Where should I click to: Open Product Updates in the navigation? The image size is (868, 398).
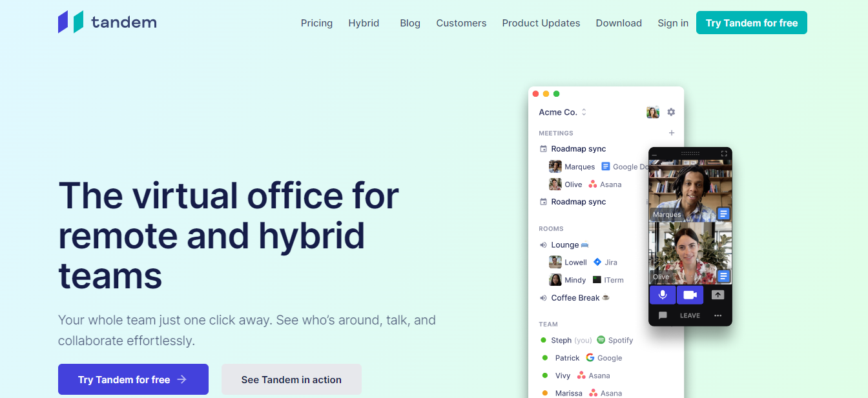click(541, 23)
